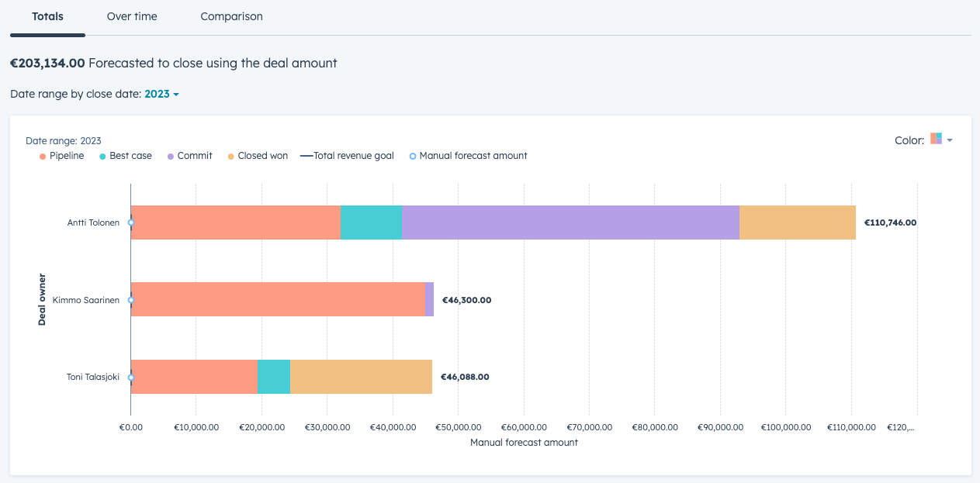This screenshot has width=980, height=483.
Task: Click the Kimmo Saarinen axis label
Action: [86, 300]
